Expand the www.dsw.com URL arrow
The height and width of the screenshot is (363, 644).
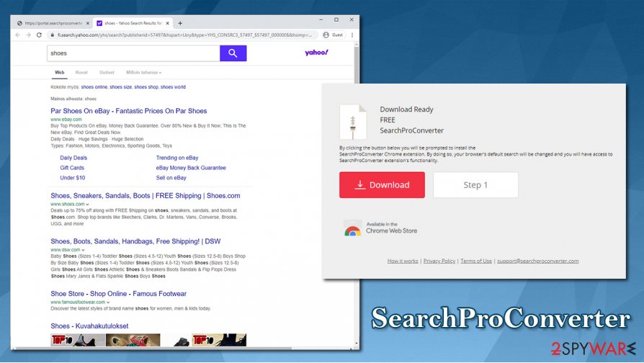[83, 250]
